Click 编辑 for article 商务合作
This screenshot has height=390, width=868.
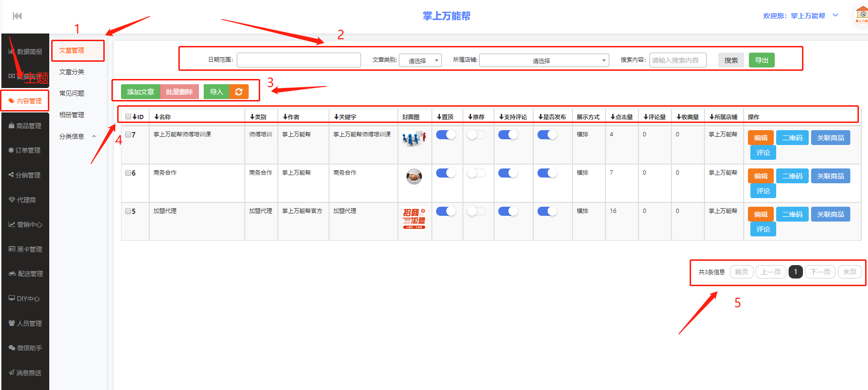click(x=760, y=176)
